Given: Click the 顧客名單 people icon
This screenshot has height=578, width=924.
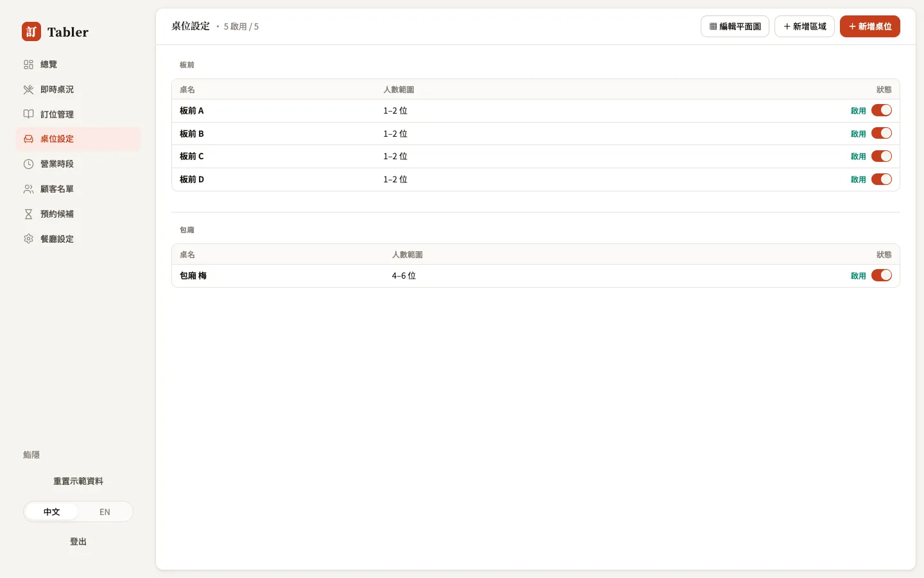Looking at the screenshot, I should pos(28,189).
